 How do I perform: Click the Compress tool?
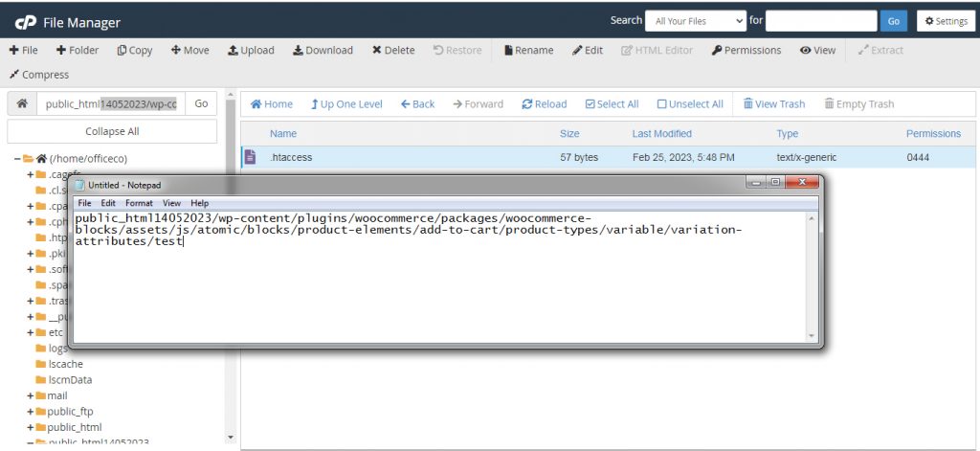coord(39,75)
